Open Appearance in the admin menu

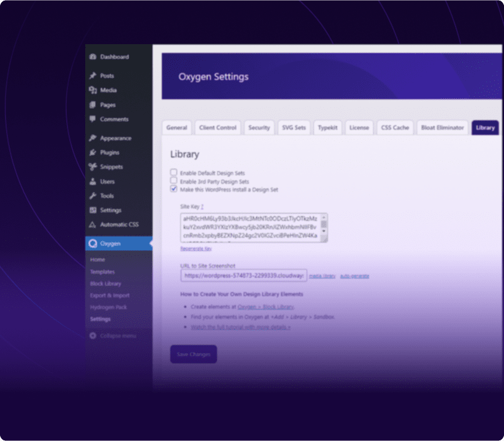[x=116, y=138]
